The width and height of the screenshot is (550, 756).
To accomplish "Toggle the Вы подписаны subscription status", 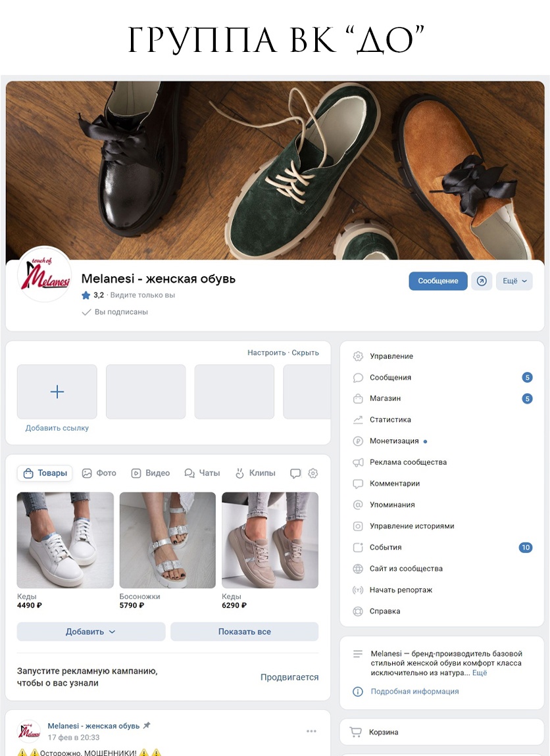I will point(115,312).
